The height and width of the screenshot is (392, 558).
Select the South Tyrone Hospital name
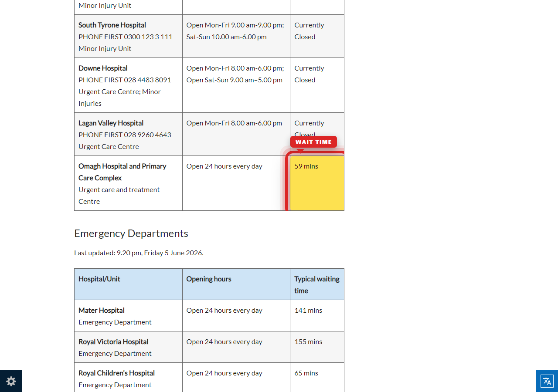pos(112,25)
